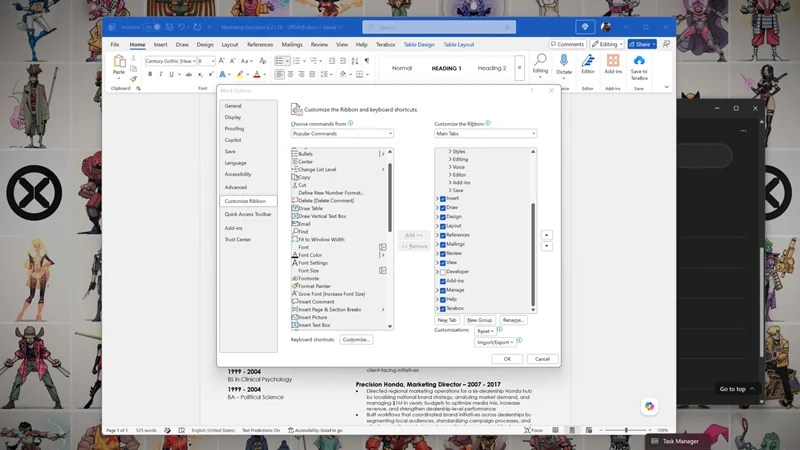Image resolution: width=800 pixels, height=450 pixels.
Task: Click the Justify alignment icon
Action: pyautogui.click(x=312, y=74)
